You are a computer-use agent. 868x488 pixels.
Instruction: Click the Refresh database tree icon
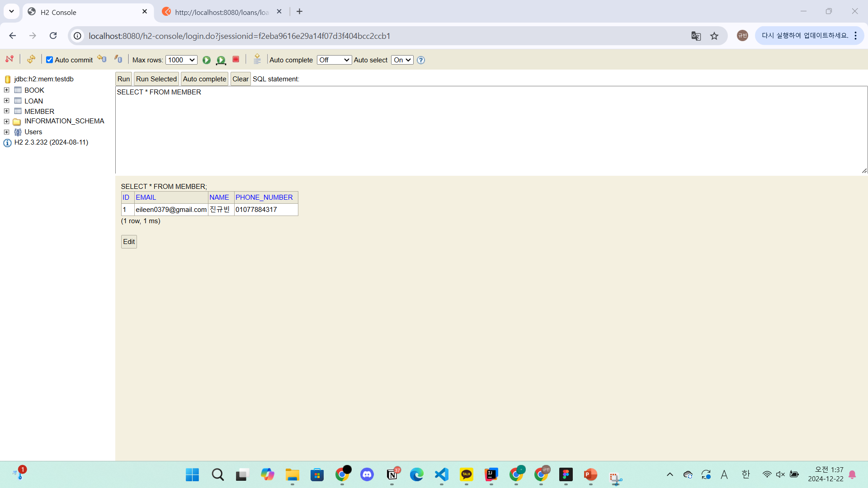click(31, 59)
